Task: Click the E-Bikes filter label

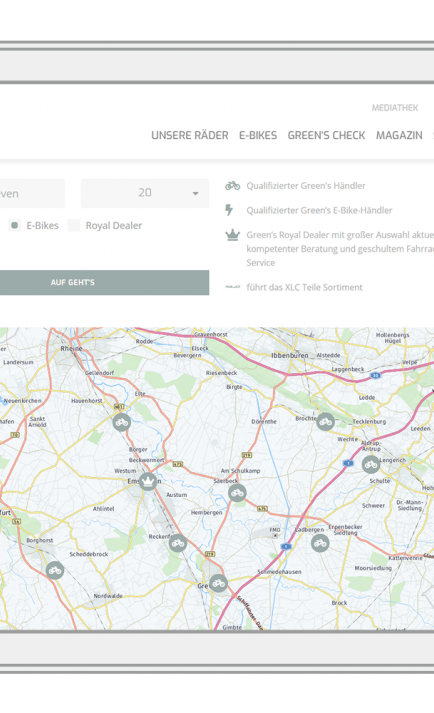Action: (42, 226)
